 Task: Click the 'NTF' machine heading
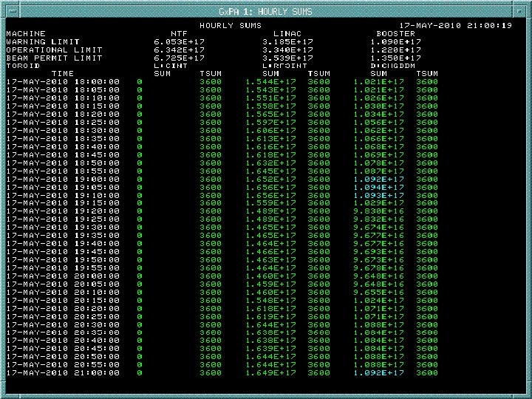click(x=179, y=33)
